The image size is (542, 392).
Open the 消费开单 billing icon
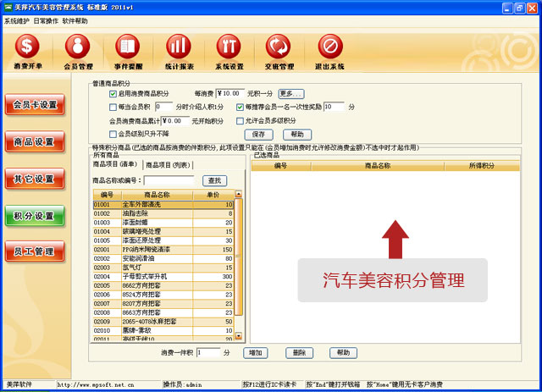[28, 48]
